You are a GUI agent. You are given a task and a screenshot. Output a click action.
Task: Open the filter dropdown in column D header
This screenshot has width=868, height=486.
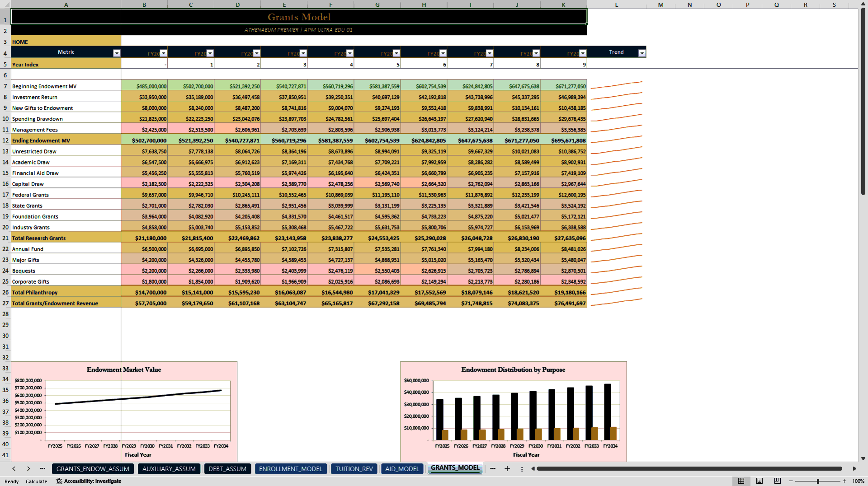pyautogui.click(x=257, y=53)
